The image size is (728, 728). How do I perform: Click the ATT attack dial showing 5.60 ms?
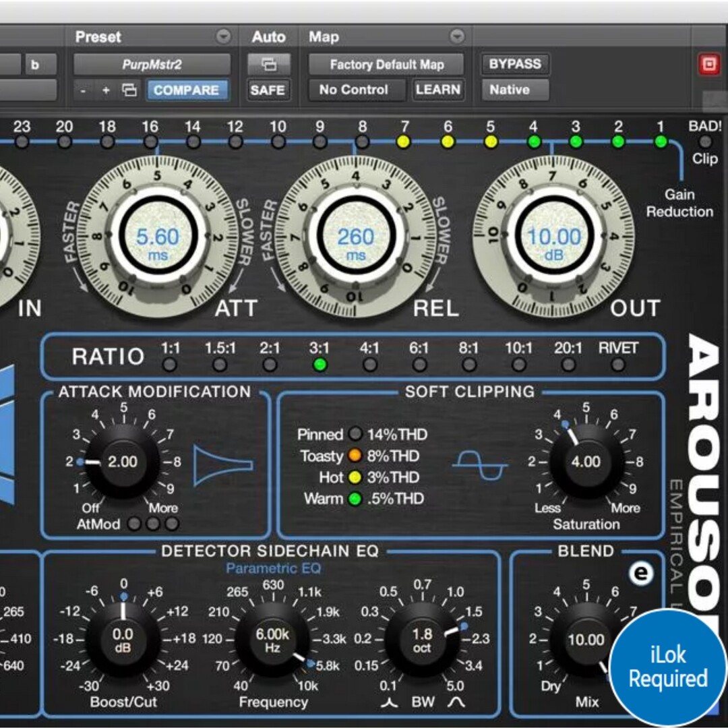pyautogui.click(x=158, y=237)
